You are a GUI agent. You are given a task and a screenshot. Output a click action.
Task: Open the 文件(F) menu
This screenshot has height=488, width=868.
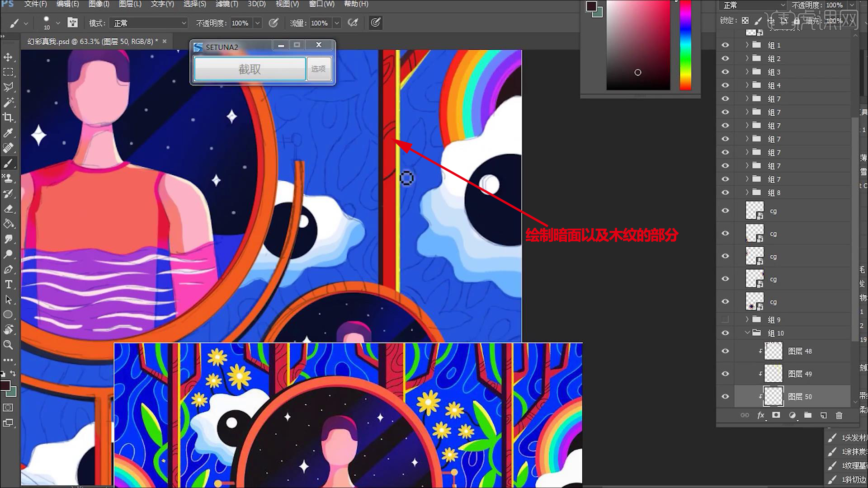(36, 4)
